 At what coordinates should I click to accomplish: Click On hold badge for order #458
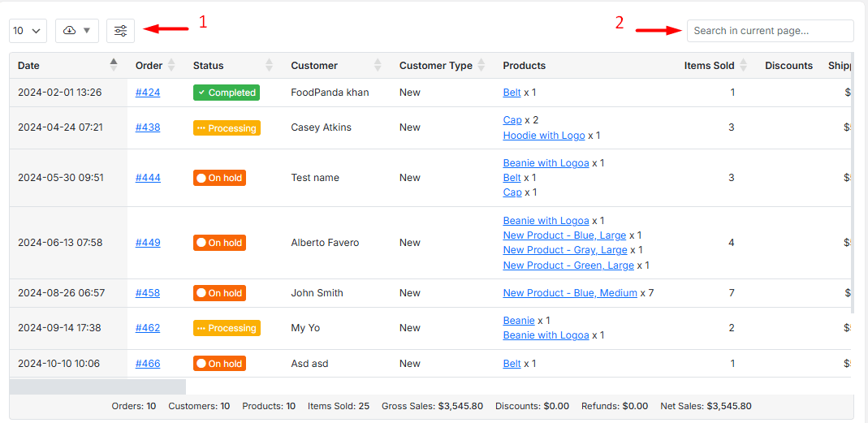point(219,293)
